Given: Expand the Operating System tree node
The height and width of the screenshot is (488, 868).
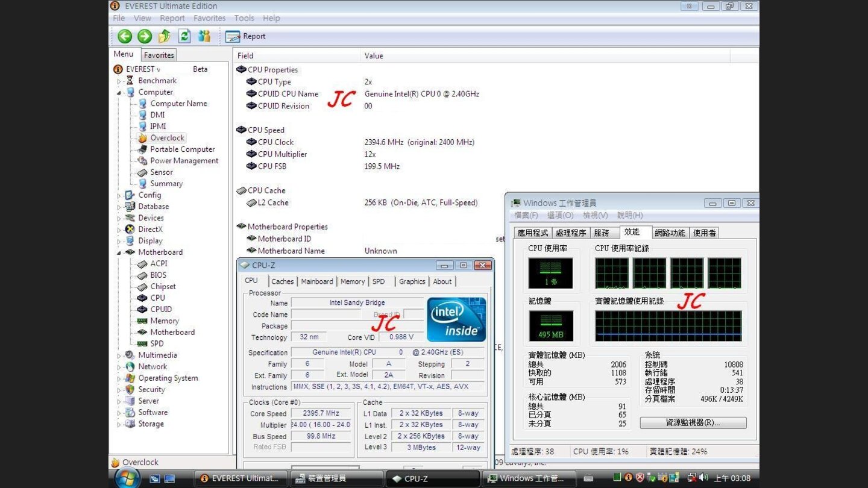Looking at the screenshot, I should (119, 378).
